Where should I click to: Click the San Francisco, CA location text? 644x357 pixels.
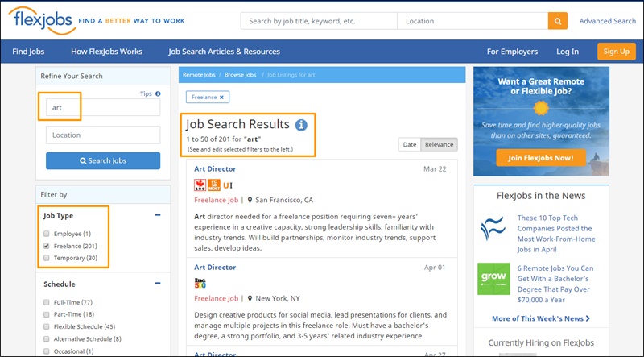click(284, 201)
